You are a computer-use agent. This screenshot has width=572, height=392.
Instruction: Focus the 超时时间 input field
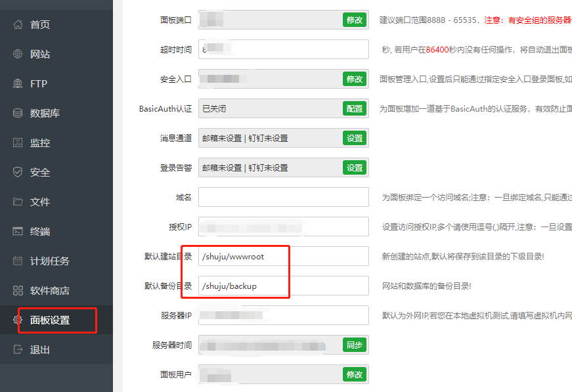[284, 49]
